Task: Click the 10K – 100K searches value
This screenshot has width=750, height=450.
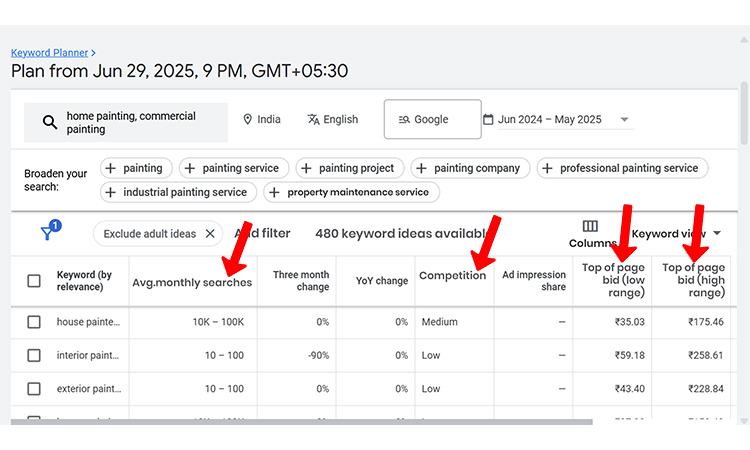Action: coord(218,322)
